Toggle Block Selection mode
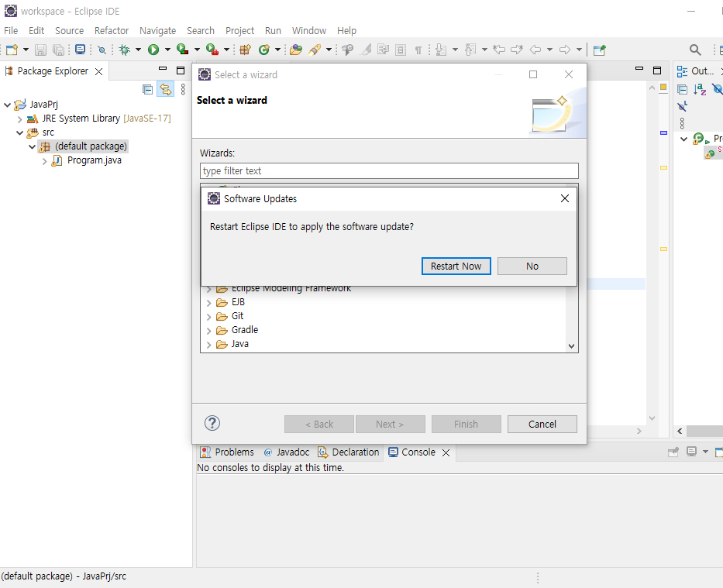Image resolution: width=723 pixels, height=588 pixels. coord(401,50)
